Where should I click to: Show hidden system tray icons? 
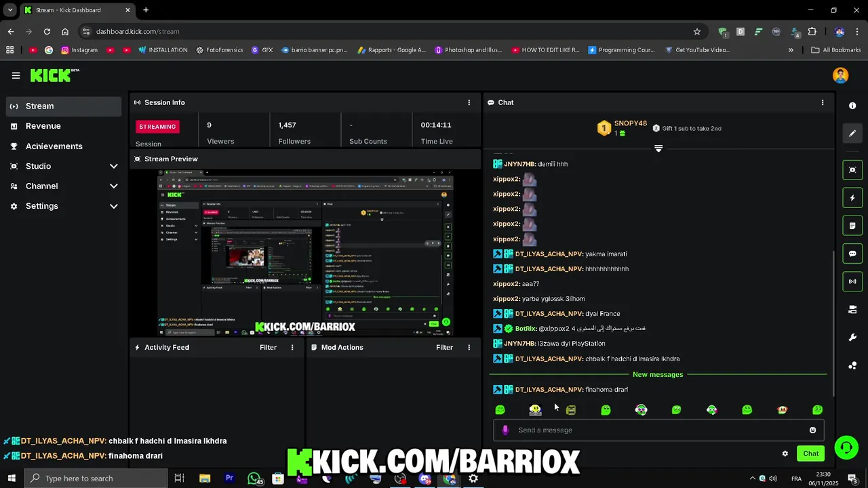coord(751,479)
